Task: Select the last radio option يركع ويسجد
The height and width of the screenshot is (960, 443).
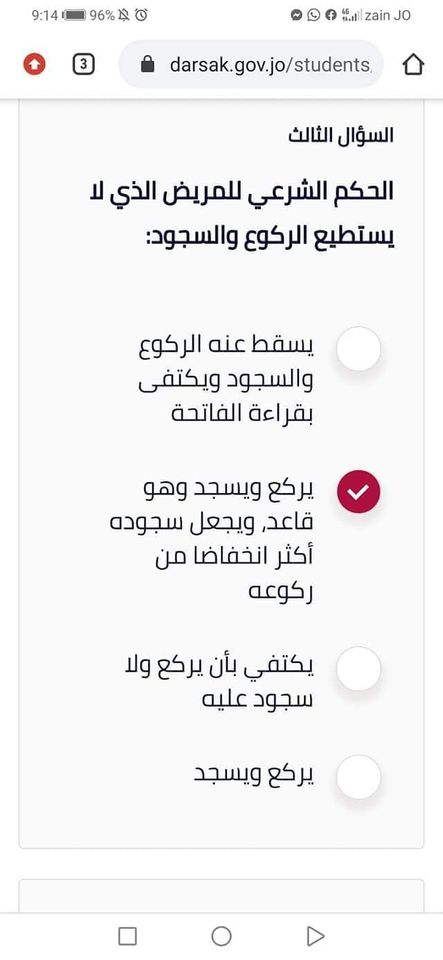Action: point(359,777)
